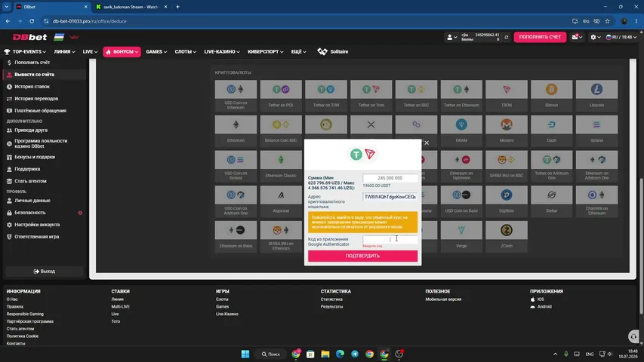Choose the USD Coin on Ethereum tile
644x362 pixels.
236,95
